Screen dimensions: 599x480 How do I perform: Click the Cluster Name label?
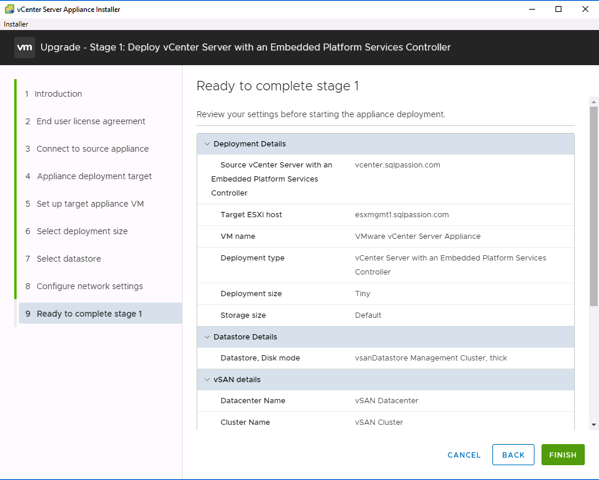pyautogui.click(x=245, y=422)
